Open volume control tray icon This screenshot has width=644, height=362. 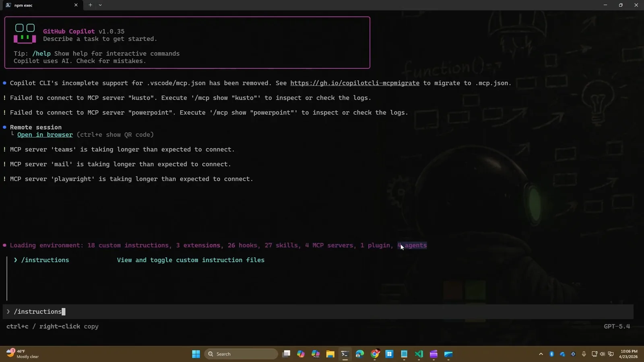click(x=603, y=354)
